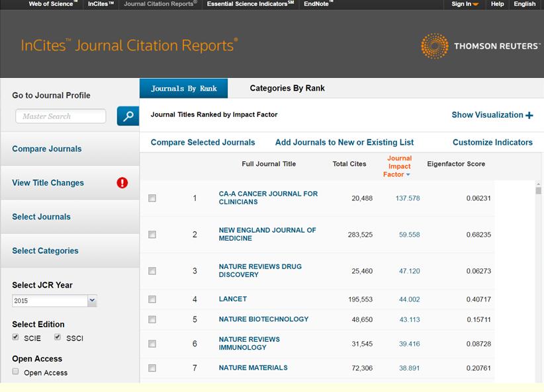Click the Total Cites column header
544x392 pixels.
click(x=349, y=164)
